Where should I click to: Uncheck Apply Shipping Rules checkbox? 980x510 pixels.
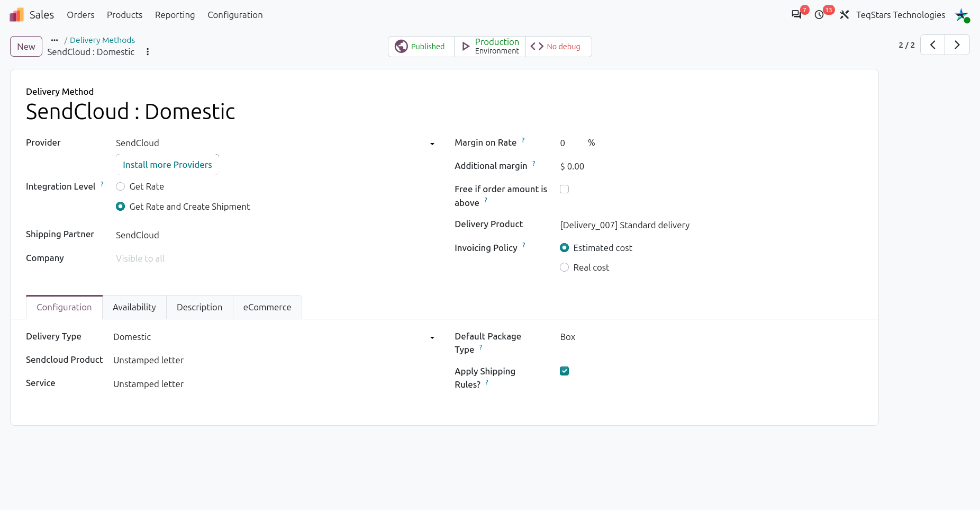(565, 371)
